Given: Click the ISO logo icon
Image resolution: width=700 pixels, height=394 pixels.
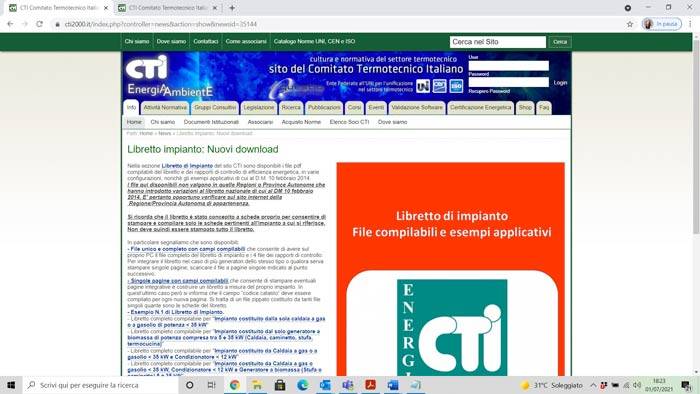Looking at the screenshot, I should click(456, 86).
